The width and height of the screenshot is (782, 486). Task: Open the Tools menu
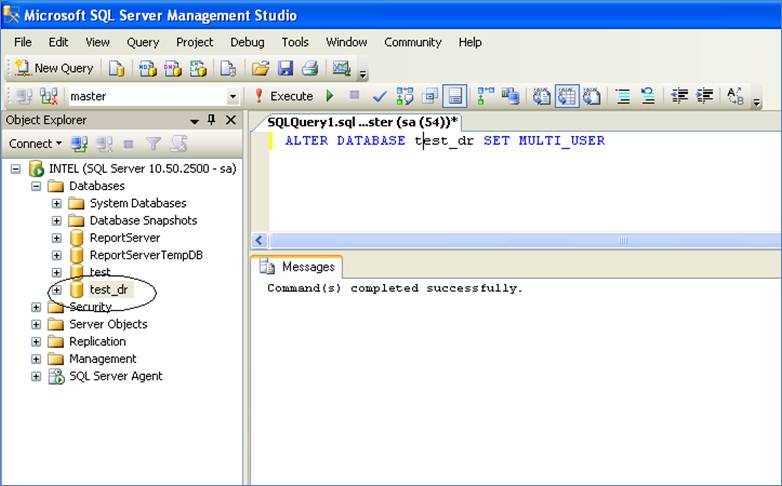pyautogui.click(x=295, y=42)
